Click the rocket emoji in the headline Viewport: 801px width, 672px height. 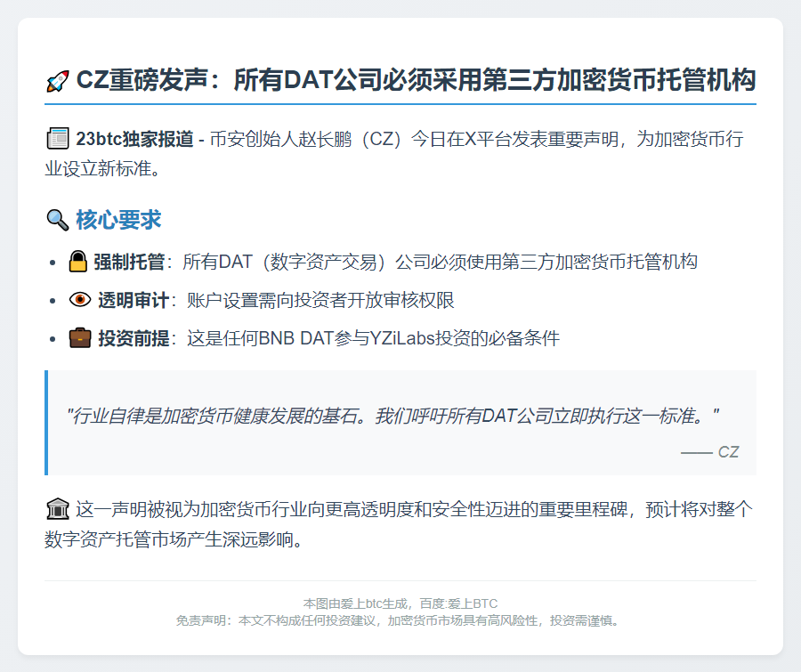[x=57, y=81]
